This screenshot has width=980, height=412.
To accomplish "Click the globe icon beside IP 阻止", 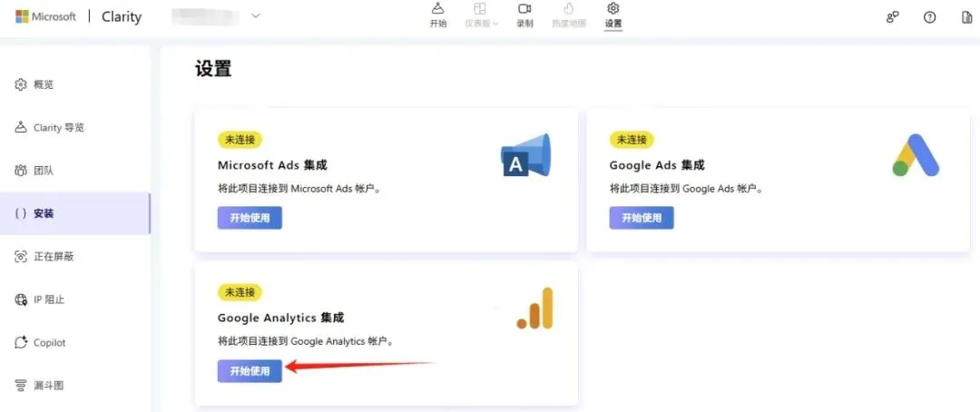I will pos(21,299).
